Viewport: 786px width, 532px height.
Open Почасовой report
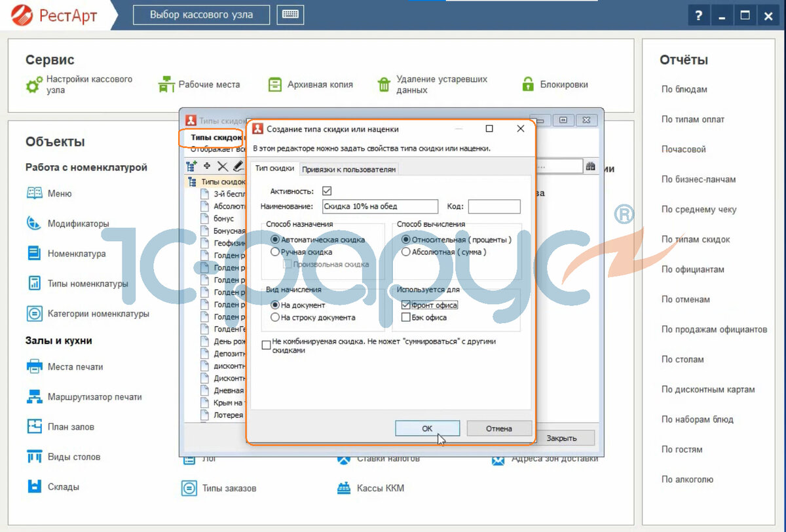683,149
